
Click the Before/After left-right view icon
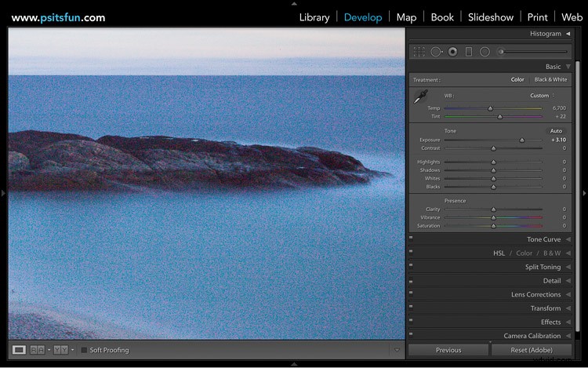(x=37, y=350)
